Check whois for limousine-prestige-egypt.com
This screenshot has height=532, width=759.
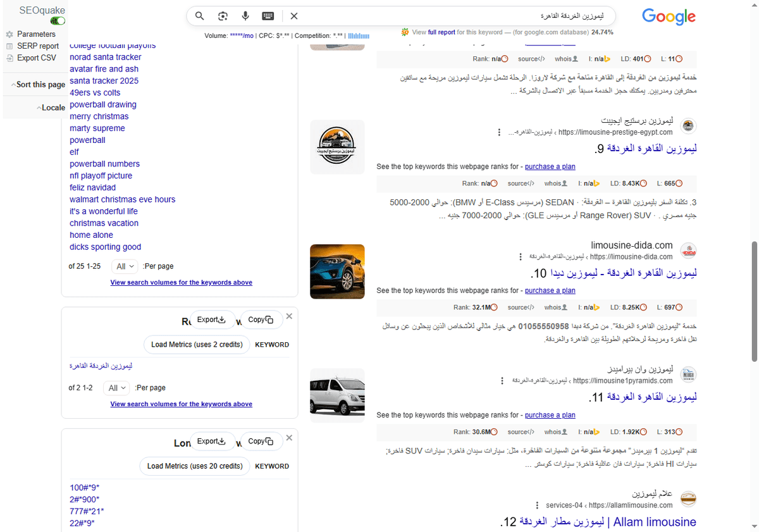[x=555, y=183]
